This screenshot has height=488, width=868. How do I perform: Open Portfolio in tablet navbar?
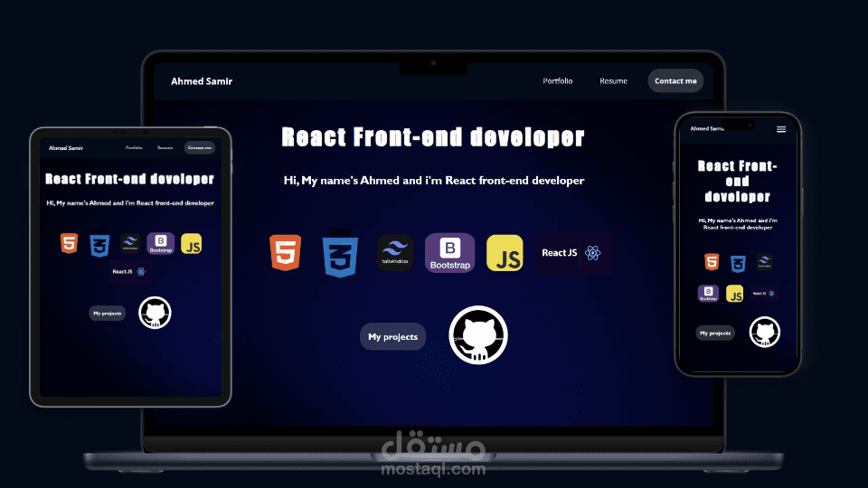134,147
